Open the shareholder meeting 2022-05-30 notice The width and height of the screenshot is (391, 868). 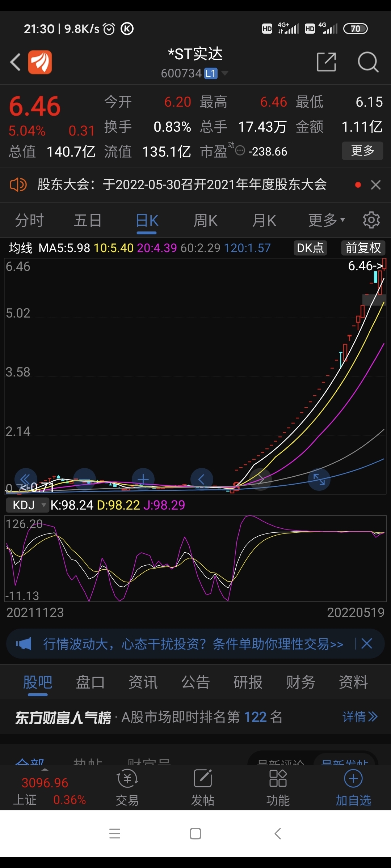[182, 185]
